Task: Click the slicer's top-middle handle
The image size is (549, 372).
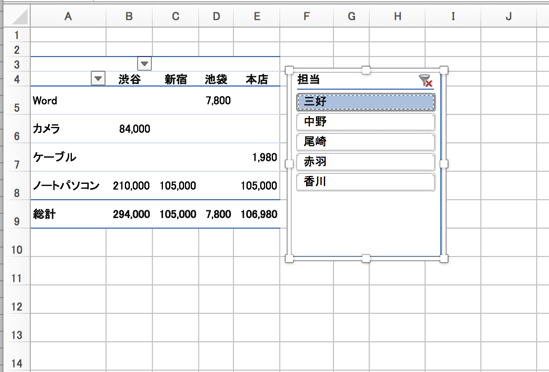Action: [x=366, y=70]
